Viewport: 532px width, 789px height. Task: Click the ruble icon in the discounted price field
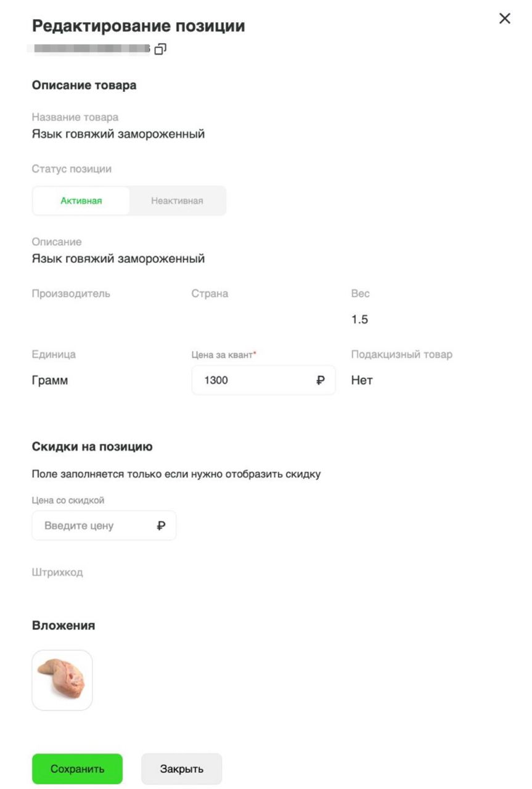coord(161,526)
